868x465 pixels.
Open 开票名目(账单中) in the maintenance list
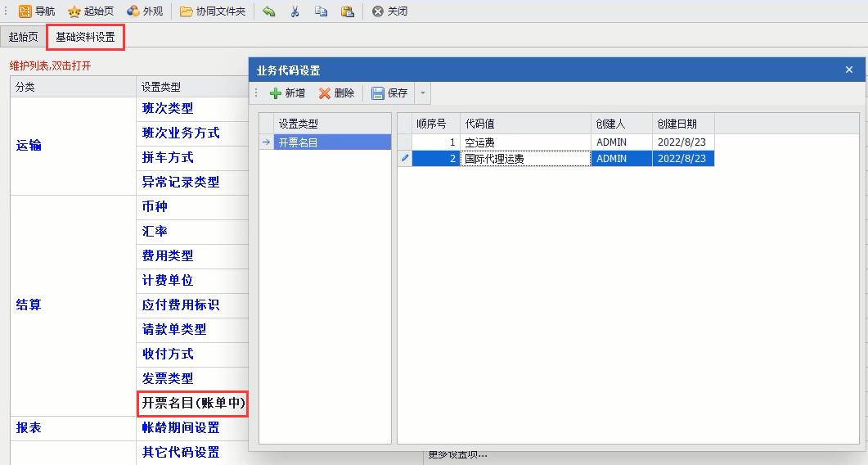click(193, 403)
